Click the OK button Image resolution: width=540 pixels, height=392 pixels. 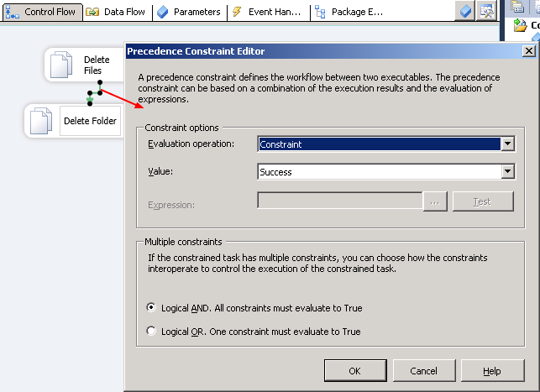tap(355, 371)
